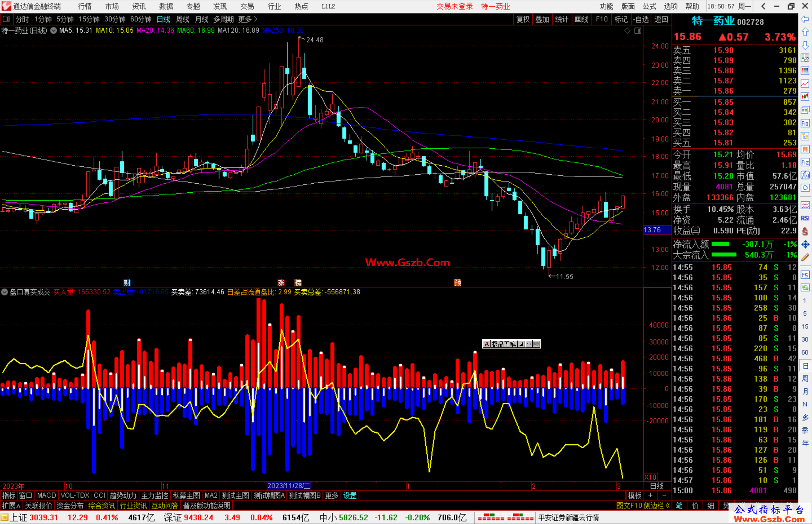Screen dimensions: 812x524
Task: Click the 复权 button
Action: pyautogui.click(x=523, y=19)
